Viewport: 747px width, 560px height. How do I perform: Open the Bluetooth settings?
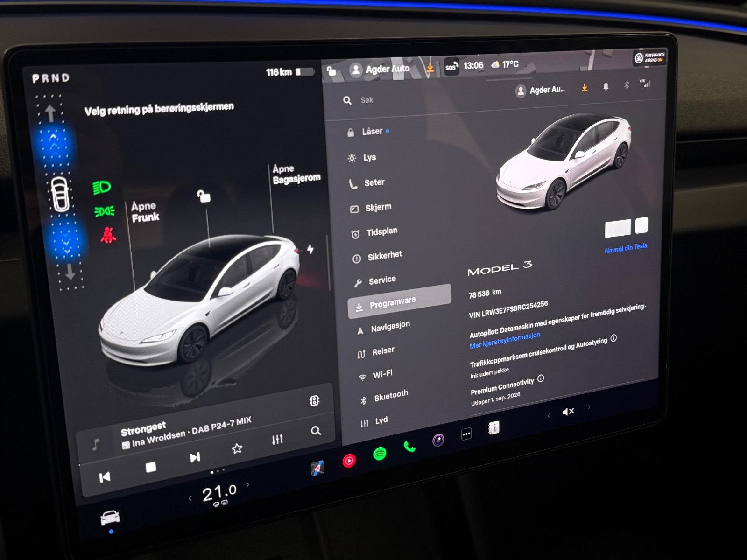tap(384, 397)
